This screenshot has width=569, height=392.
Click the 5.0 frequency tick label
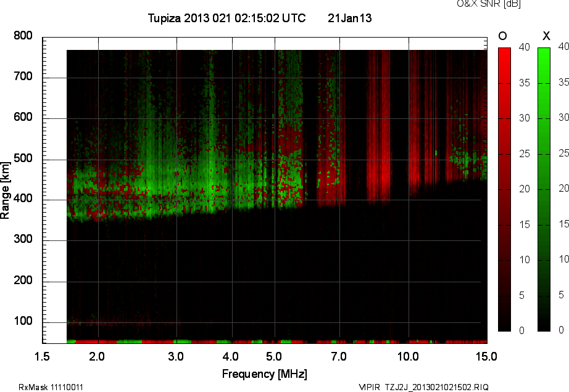point(273,356)
